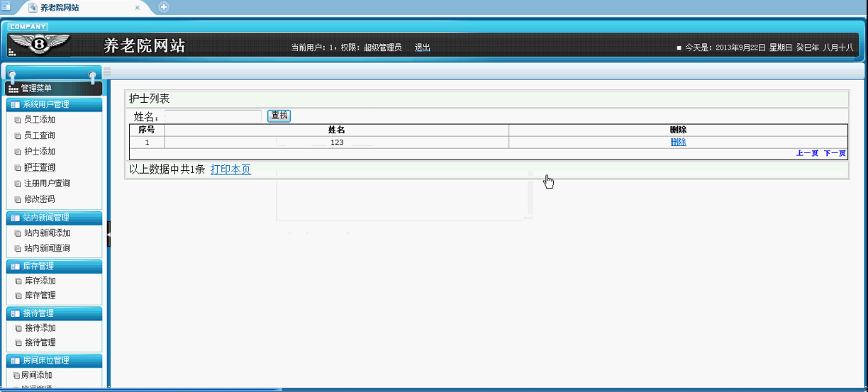Print the page via 打印本页 link
The width and height of the screenshot is (868, 392).
[230, 169]
